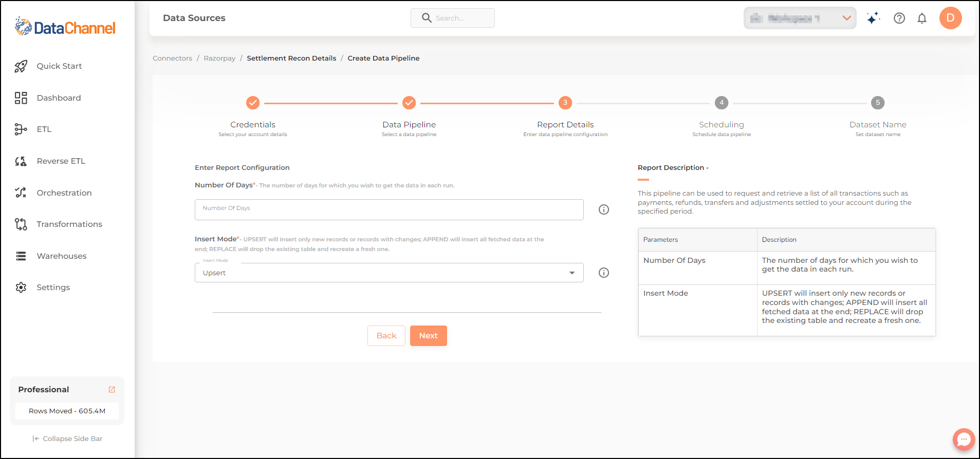Image resolution: width=980 pixels, height=459 pixels.
Task: Focus the Number Of Days input field
Action: coord(389,209)
